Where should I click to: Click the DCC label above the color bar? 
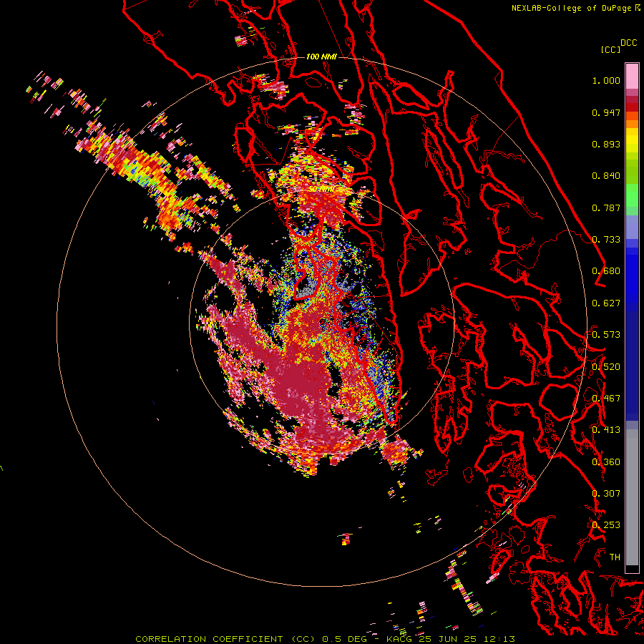click(628, 43)
